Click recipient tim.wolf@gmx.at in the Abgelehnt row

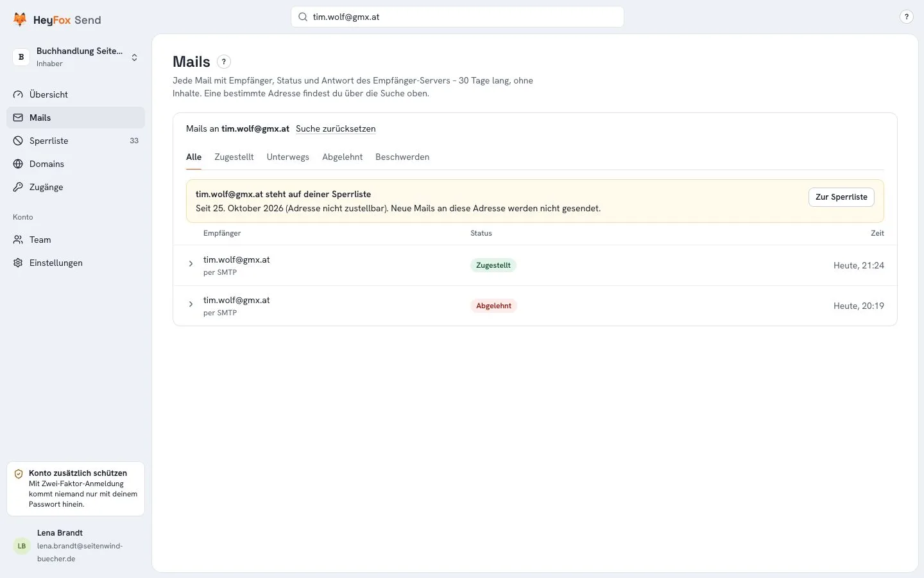[x=237, y=300]
